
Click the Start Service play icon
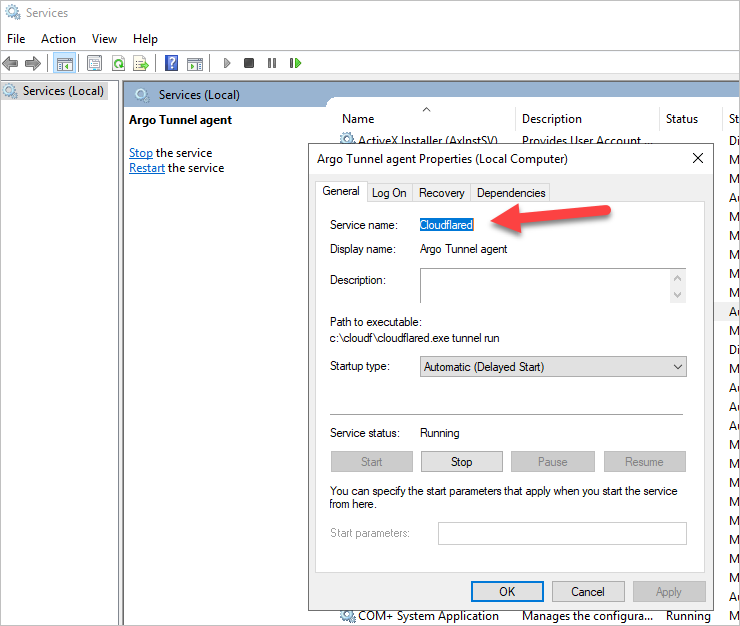click(227, 63)
